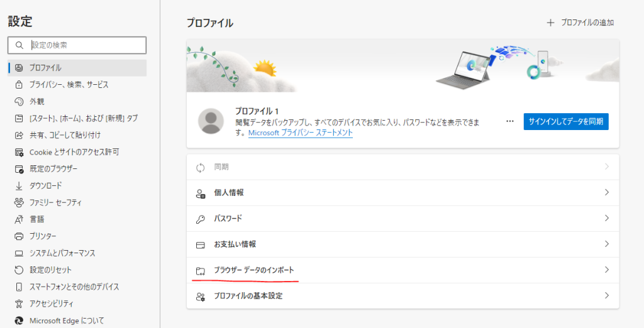Click the 共有、コピーして貼り付け share icon

19,135
